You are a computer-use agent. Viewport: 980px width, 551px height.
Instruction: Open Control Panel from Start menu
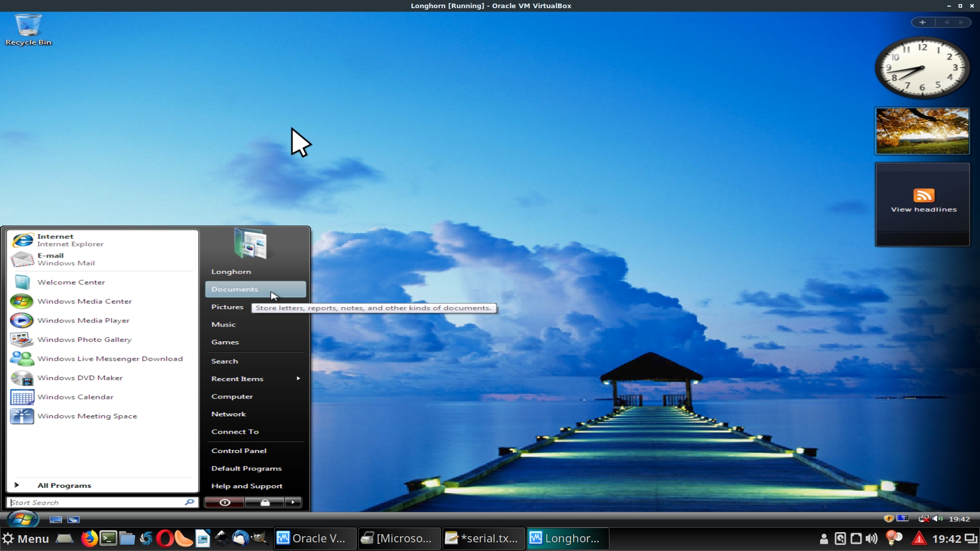[239, 451]
